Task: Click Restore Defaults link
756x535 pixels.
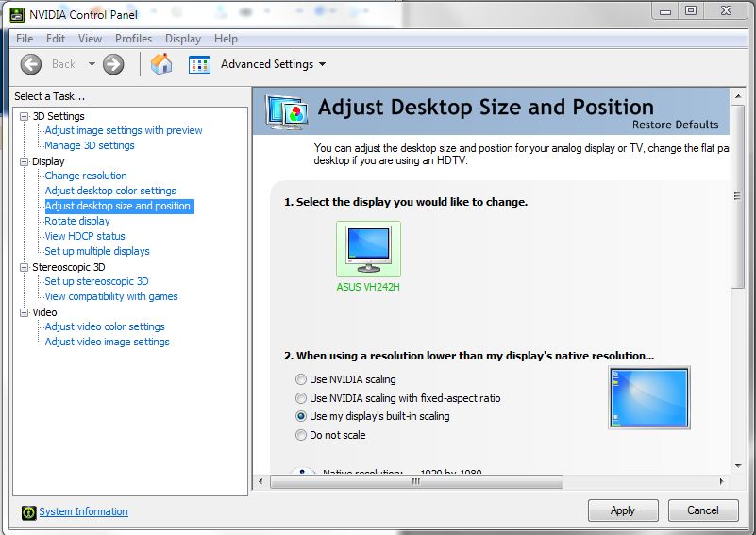Action: [x=675, y=125]
